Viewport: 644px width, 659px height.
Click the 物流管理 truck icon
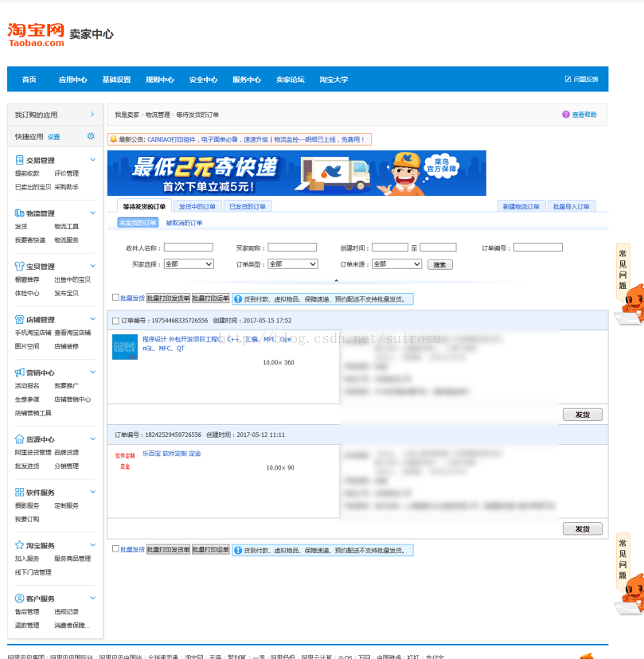(19, 213)
